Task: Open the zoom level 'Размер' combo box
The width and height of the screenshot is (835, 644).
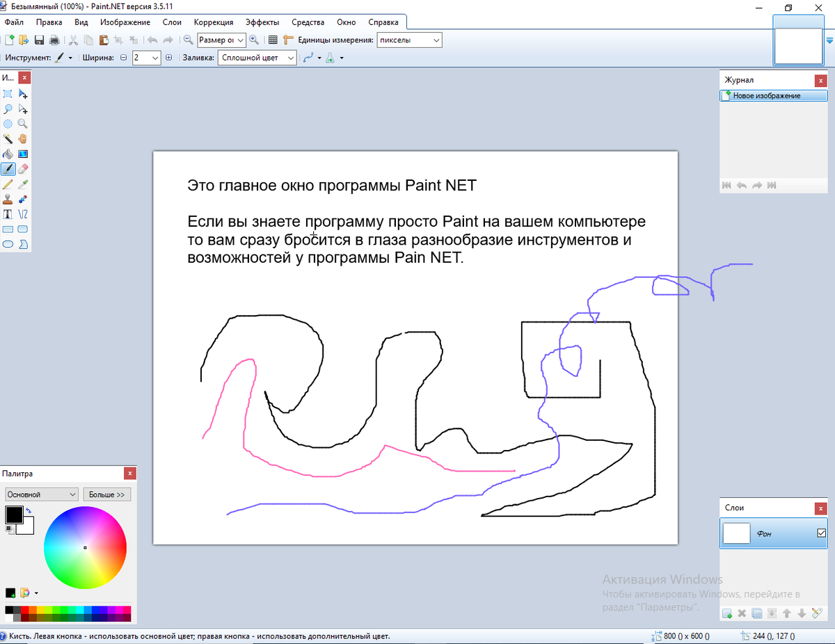Action: click(x=221, y=40)
